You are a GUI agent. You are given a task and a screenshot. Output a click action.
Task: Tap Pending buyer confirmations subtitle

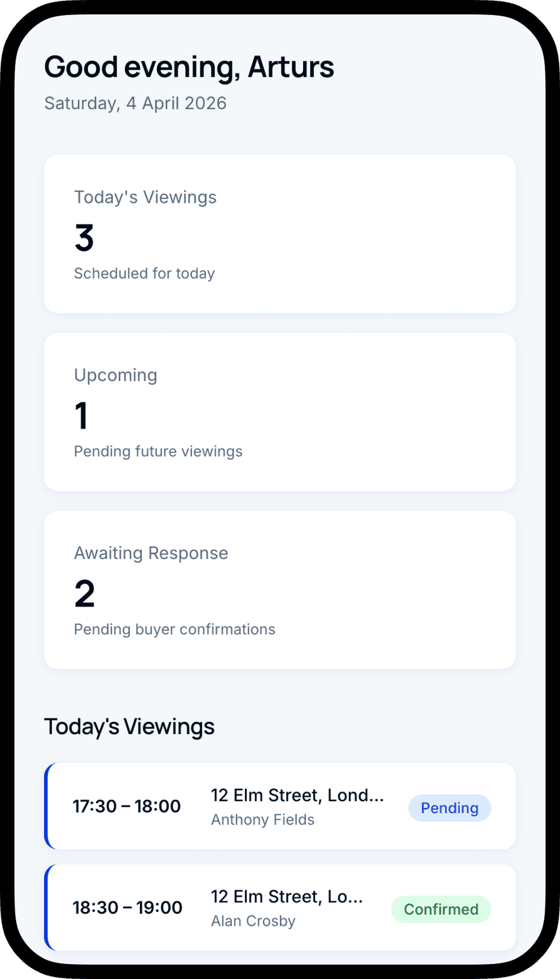click(x=174, y=629)
